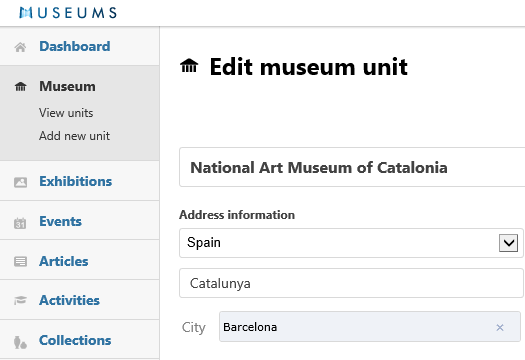525x360 pixels.
Task: Click the Museums logo in header
Action: (x=68, y=13)
